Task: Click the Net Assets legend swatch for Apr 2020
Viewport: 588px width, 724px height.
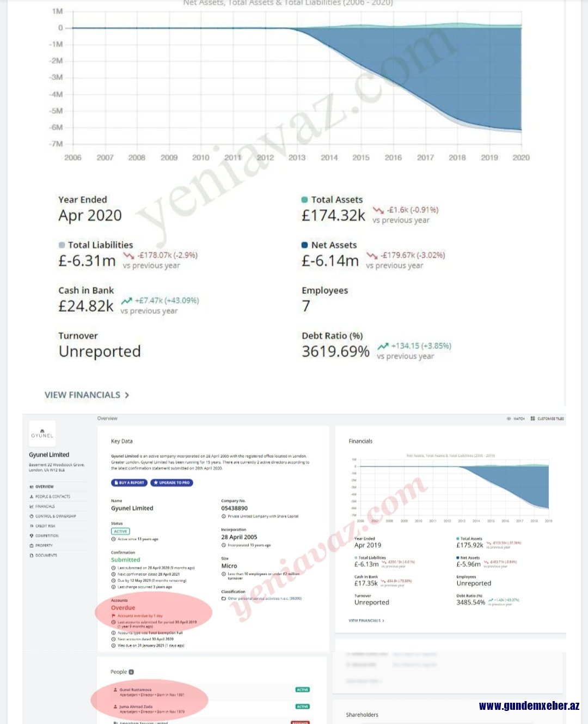Action: (x=305, y=245)
